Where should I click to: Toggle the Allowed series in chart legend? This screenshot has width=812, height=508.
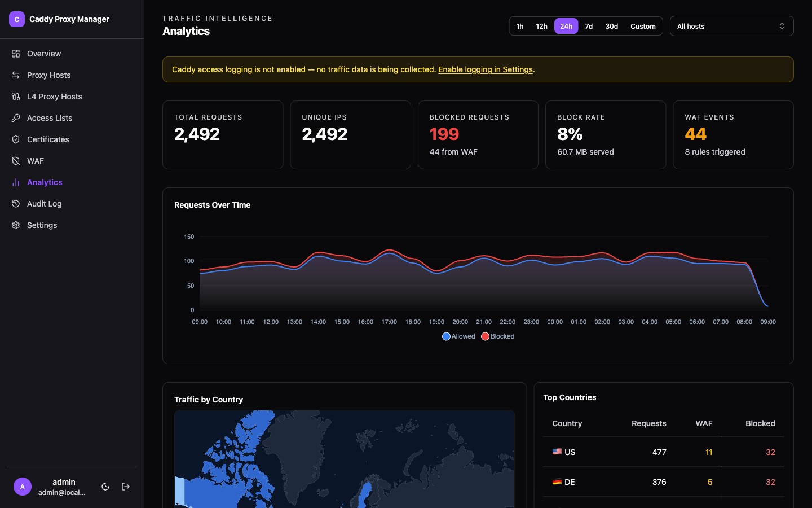click(458, 336)
